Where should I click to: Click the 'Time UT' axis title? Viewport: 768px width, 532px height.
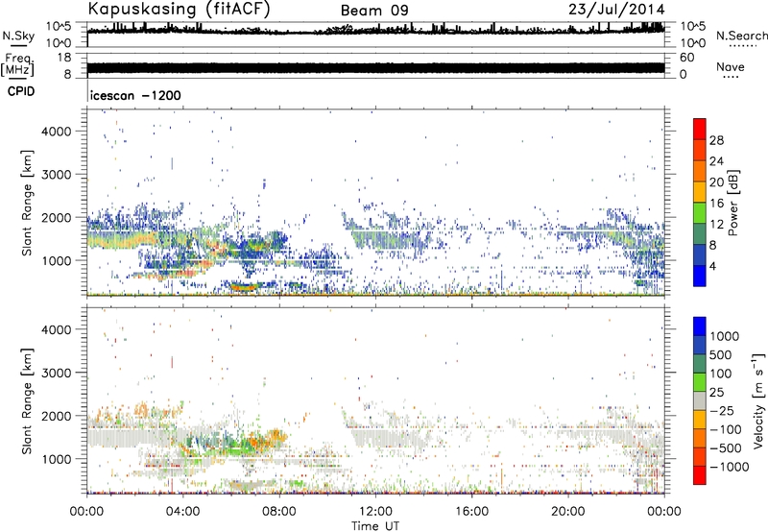point(375,526)
